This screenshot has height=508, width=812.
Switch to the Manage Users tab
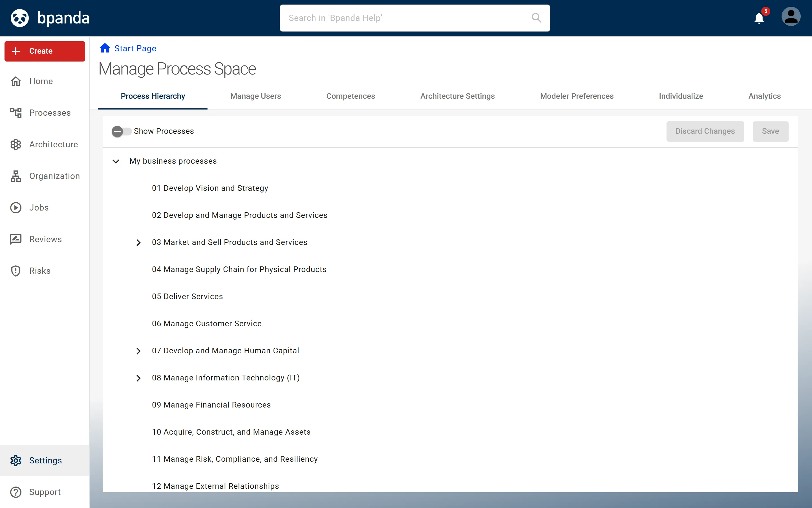pyautogui.click(x=255, y=96)
